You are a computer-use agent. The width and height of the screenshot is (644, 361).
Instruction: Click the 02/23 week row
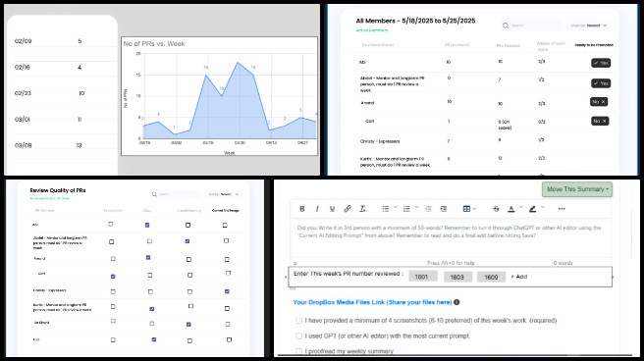coord(63,93)
